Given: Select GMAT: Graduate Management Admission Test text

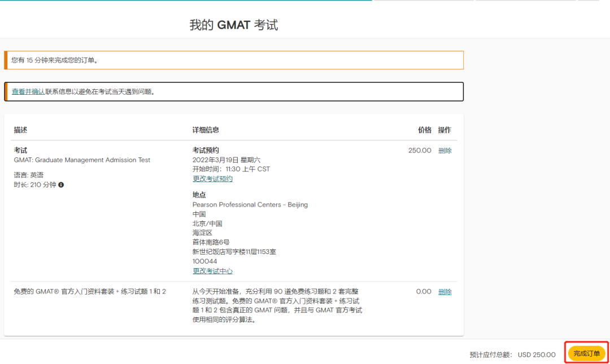Looking at the screenshot, I should pyautogui.click(x=82, y=160).
